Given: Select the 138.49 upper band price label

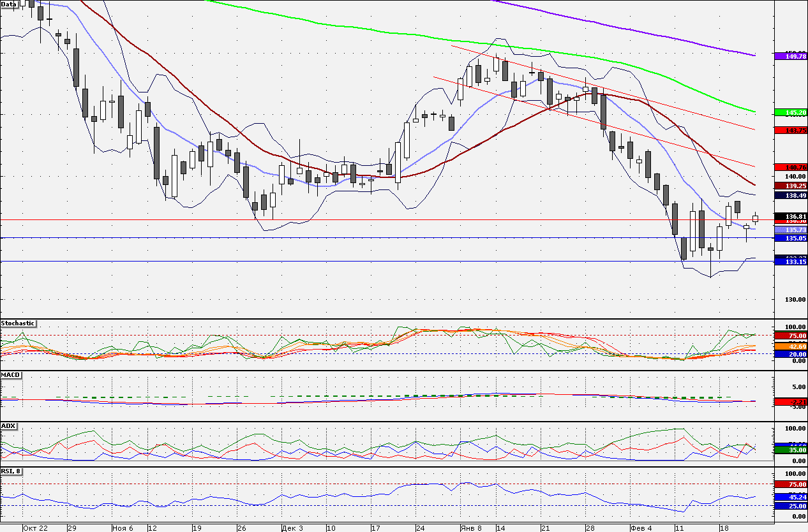Looking at the screenshot, I should click(x=791, y=195).
